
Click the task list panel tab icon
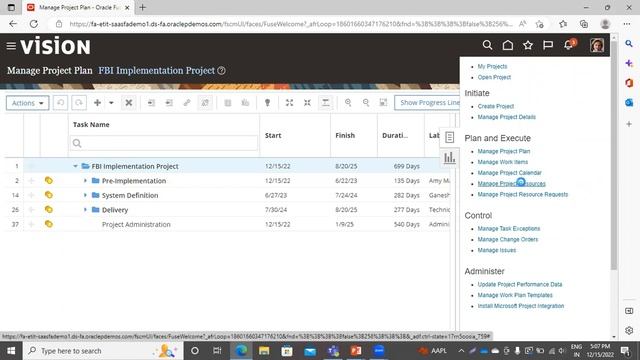[449, 137]
